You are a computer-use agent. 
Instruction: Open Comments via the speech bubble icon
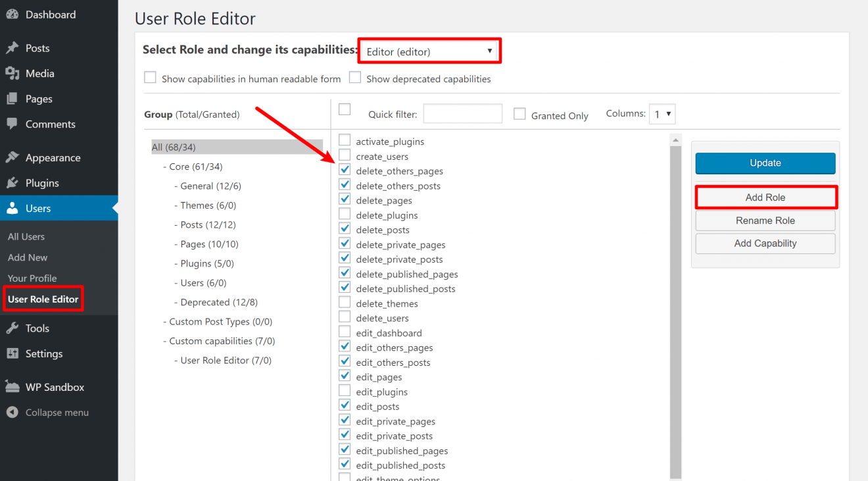14,124
